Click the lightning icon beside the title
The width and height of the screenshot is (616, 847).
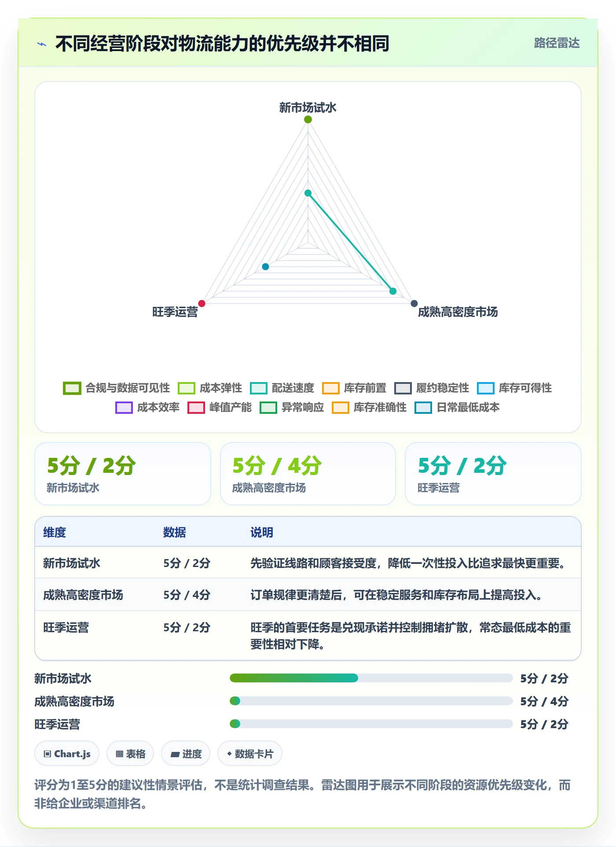42,44
